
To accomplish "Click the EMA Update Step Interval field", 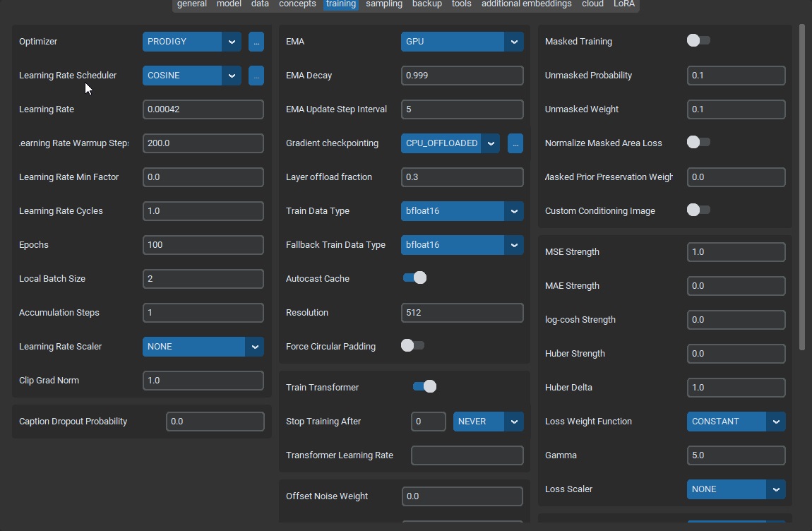I will point(462,109).
